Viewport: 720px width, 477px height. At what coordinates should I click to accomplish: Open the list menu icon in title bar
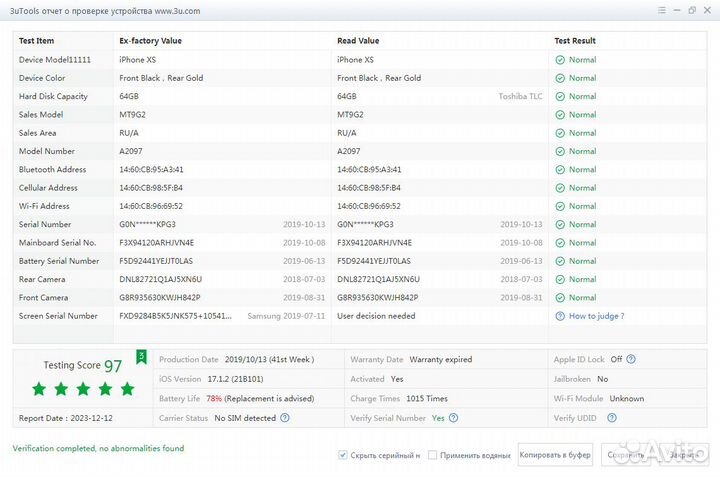point(662,10)
